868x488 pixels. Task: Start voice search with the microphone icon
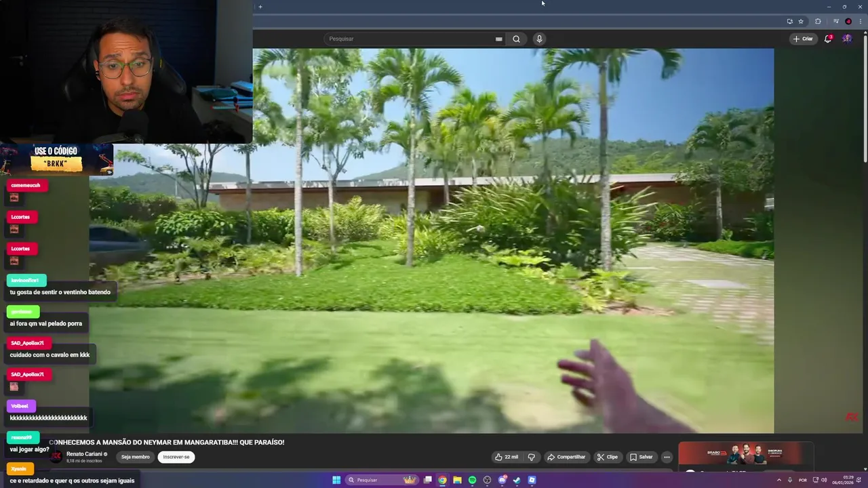point(539,39)
